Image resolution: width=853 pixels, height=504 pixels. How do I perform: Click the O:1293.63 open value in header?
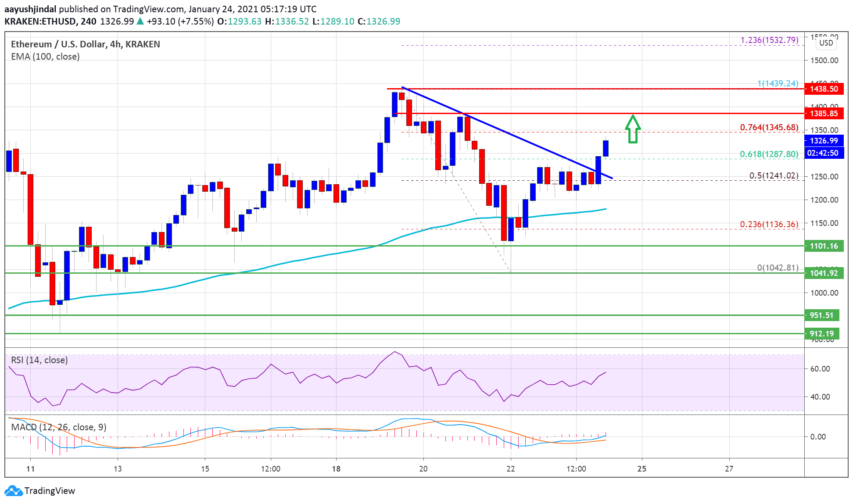(x=240, y=21)
